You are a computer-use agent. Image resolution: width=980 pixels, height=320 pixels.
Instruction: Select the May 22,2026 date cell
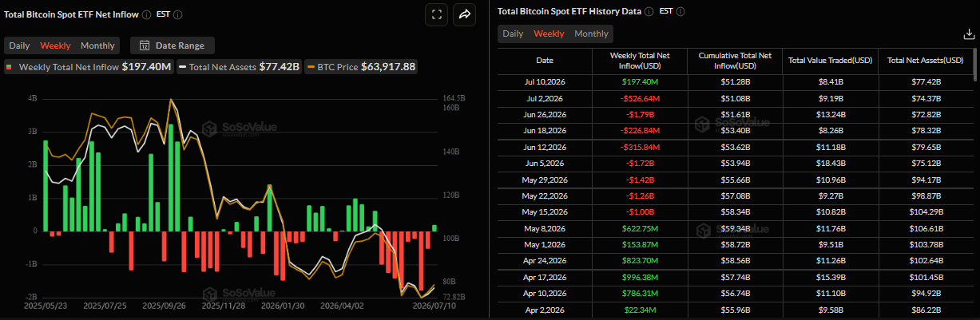544,196
